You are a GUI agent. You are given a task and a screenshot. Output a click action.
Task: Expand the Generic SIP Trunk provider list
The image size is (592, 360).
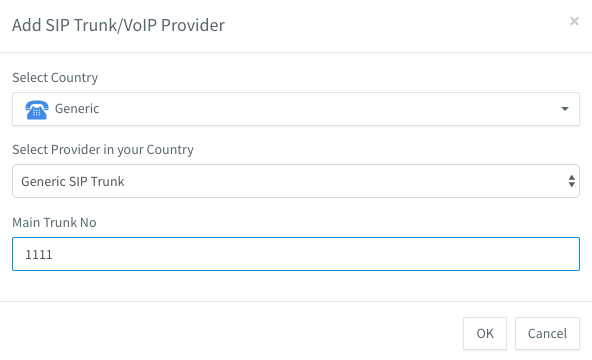click(296, 181)
